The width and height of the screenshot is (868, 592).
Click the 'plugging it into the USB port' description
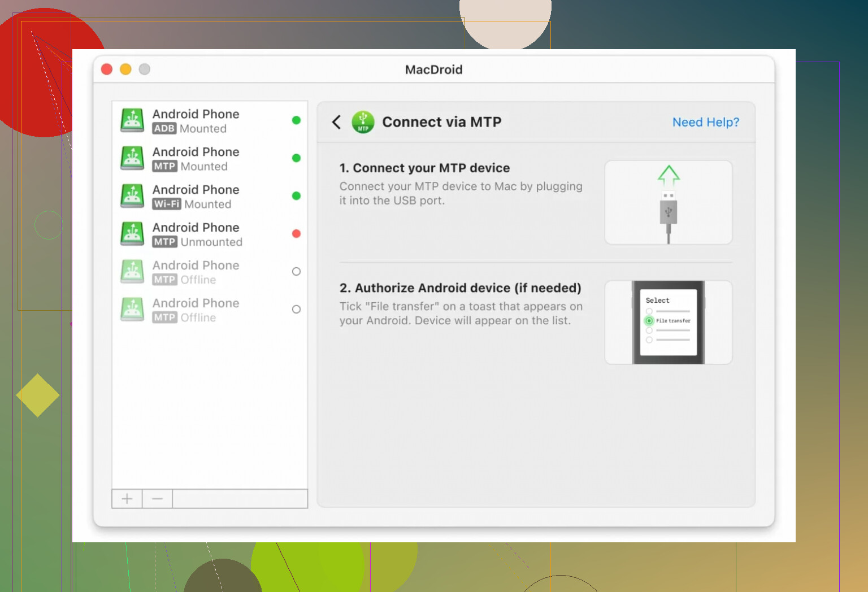click(x=461, y=193)
